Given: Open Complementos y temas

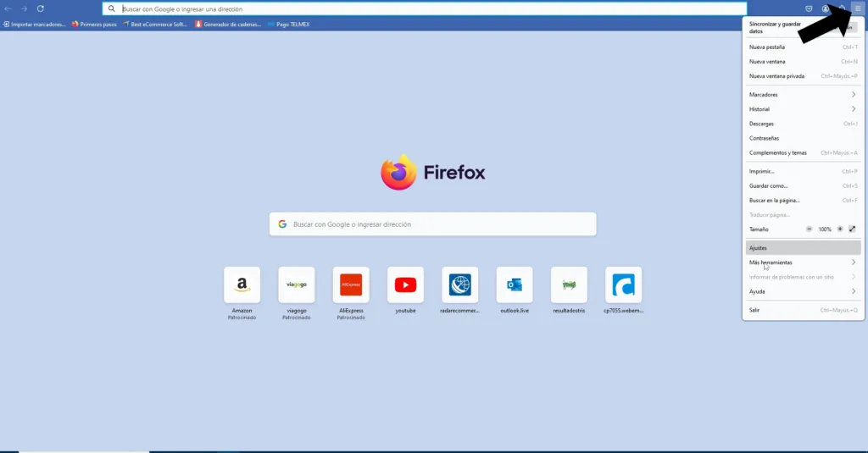Looking at the screenshot, I should coord(803,152).
